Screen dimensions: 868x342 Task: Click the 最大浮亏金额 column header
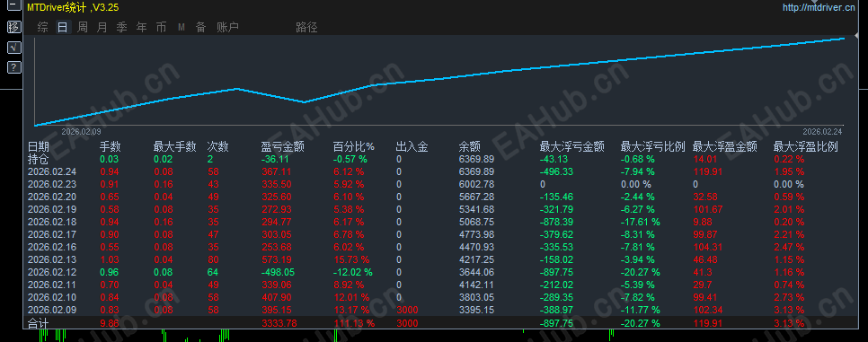tap(571, 146)
